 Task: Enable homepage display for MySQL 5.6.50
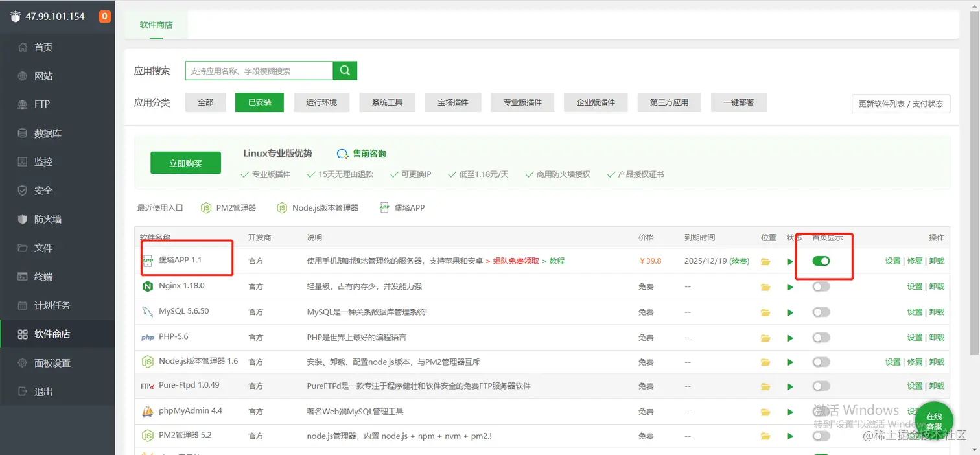[x=821, y=312]
